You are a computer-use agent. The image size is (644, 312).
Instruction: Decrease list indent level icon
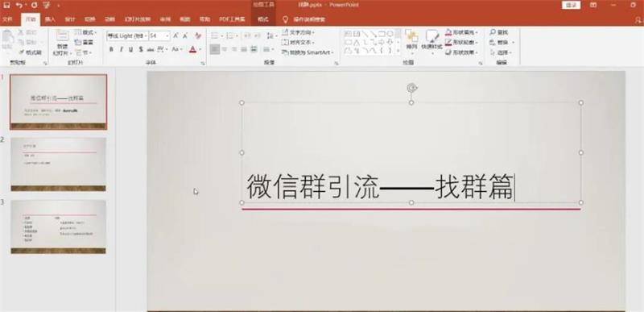point(247,36)
